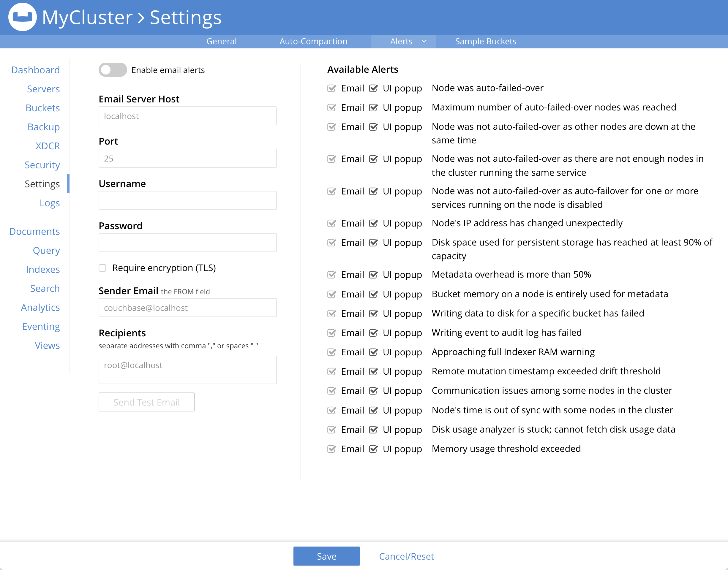Image resolution: width=728 pixels, height=570 pixels.
Task: Toggle UI popup for Writing data to disk failed
Action: click(374, 314)
